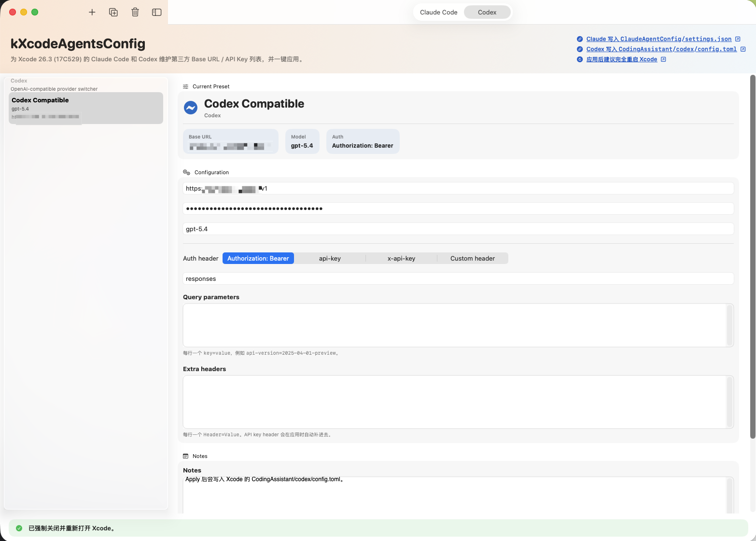The image size is (756, 541).
Task: Click external-link icon beside restart Xcode link
Action: tap(663, 59)
